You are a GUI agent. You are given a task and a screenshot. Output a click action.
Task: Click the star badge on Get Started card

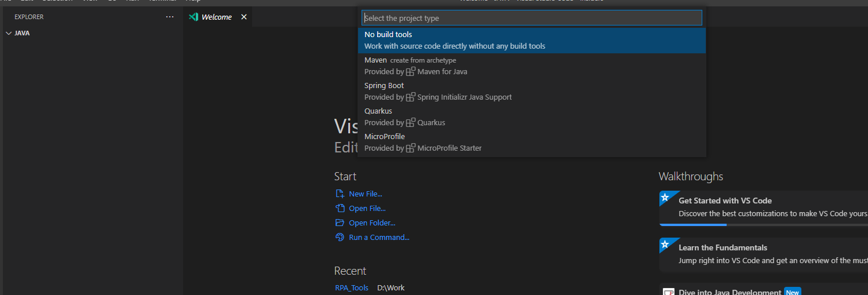665,198
